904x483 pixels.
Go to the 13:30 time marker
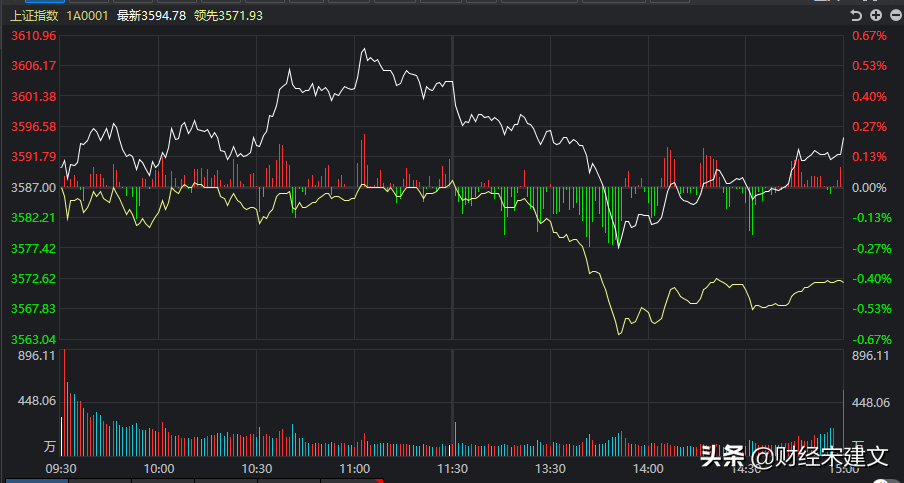551,468
